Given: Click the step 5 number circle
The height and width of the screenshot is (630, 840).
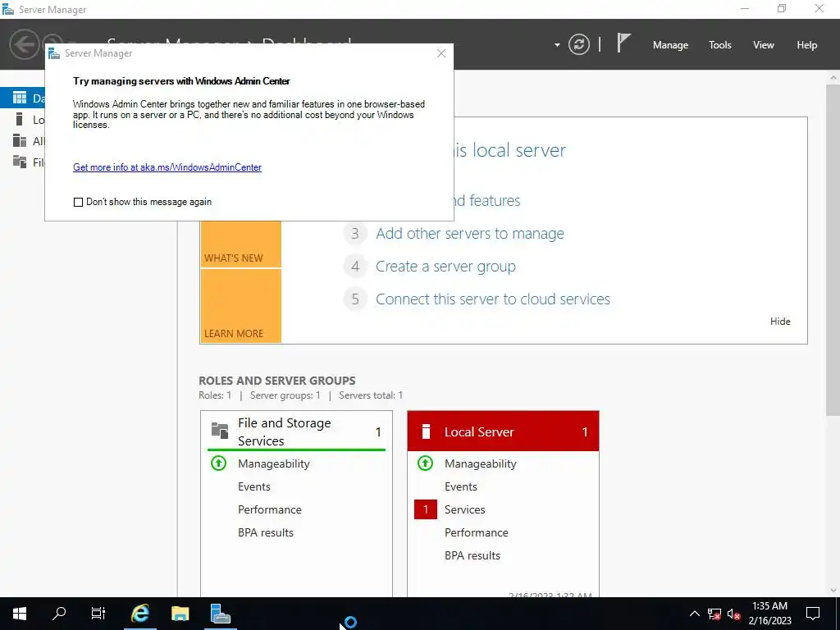Looking at the screenshot, I should 354,299.
